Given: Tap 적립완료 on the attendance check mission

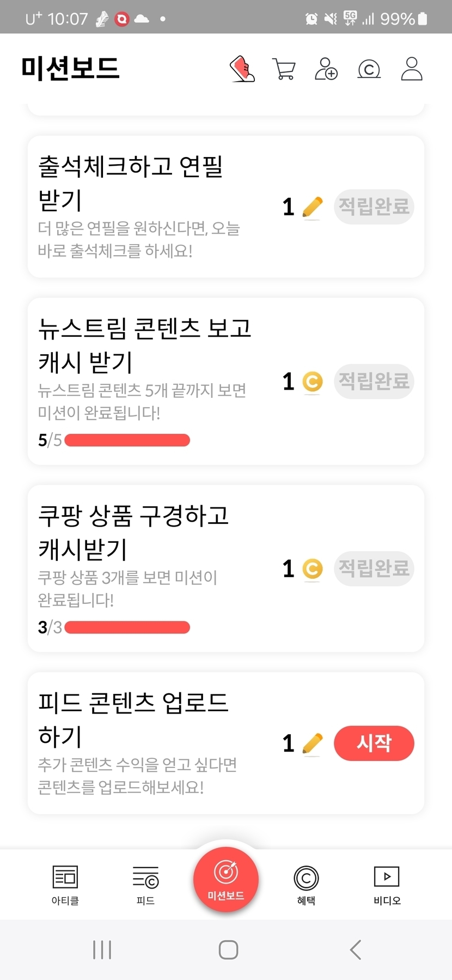Looking at the screenshot, I should (374, 207).
